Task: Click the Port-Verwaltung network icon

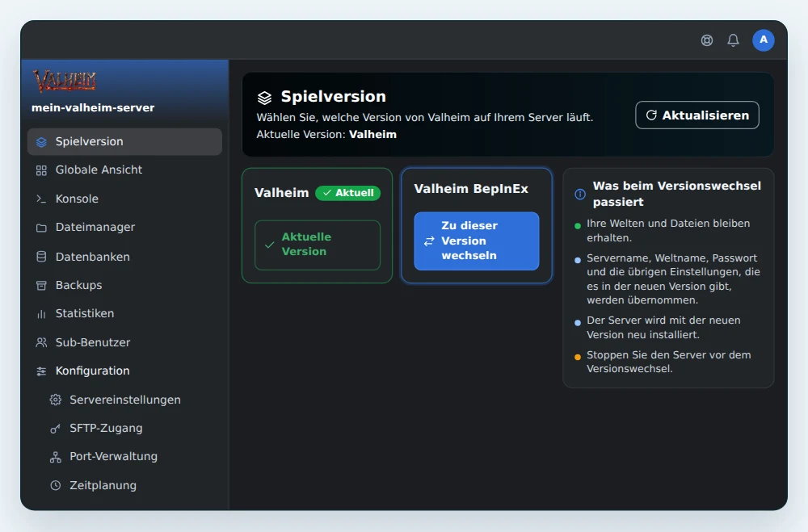Action: point(55,457)
